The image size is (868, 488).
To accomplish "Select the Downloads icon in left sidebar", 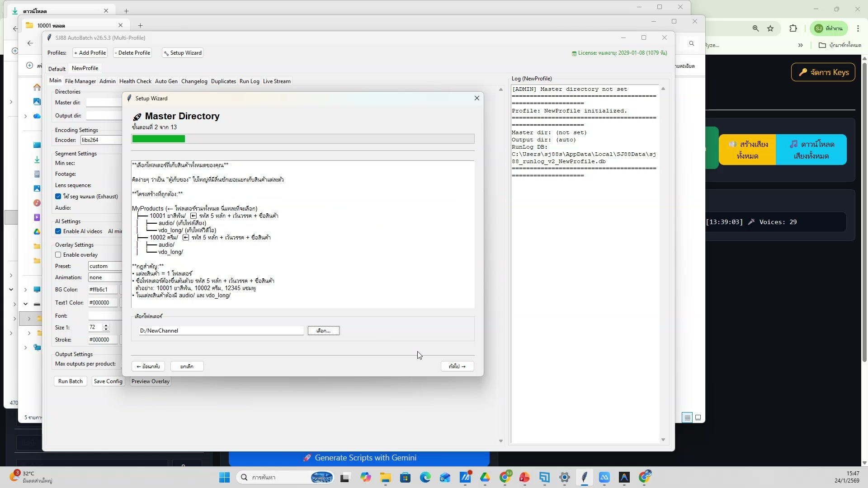I will click(x=37, y=159).
